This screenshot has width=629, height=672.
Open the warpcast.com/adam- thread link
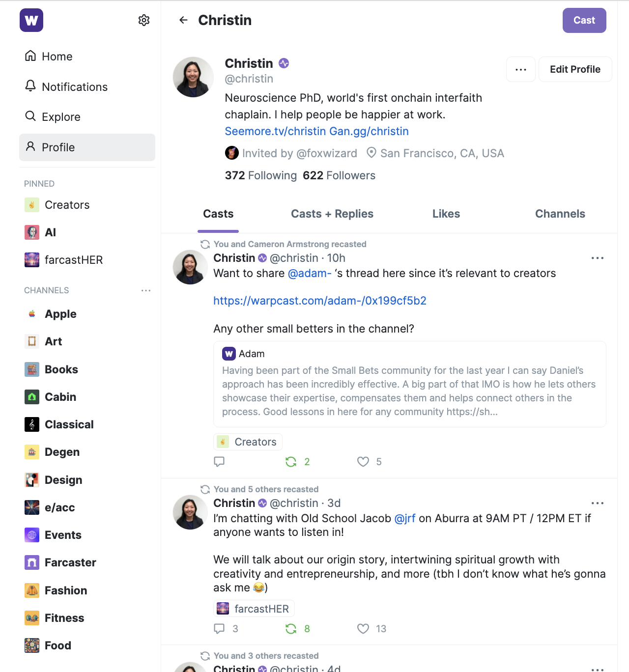pos(320,301)
